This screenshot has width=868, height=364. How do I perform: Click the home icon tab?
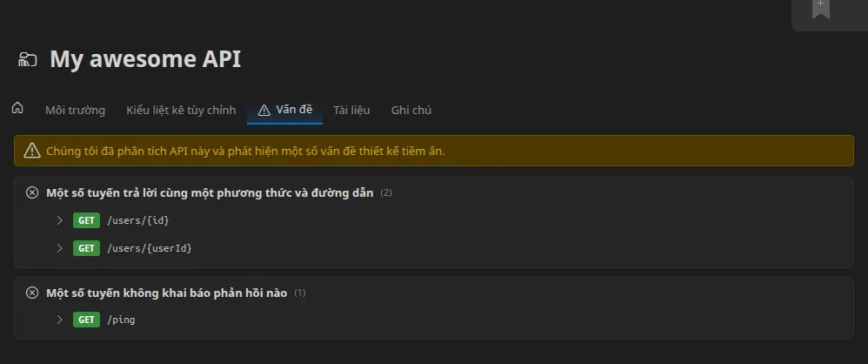tap(17, 108)
